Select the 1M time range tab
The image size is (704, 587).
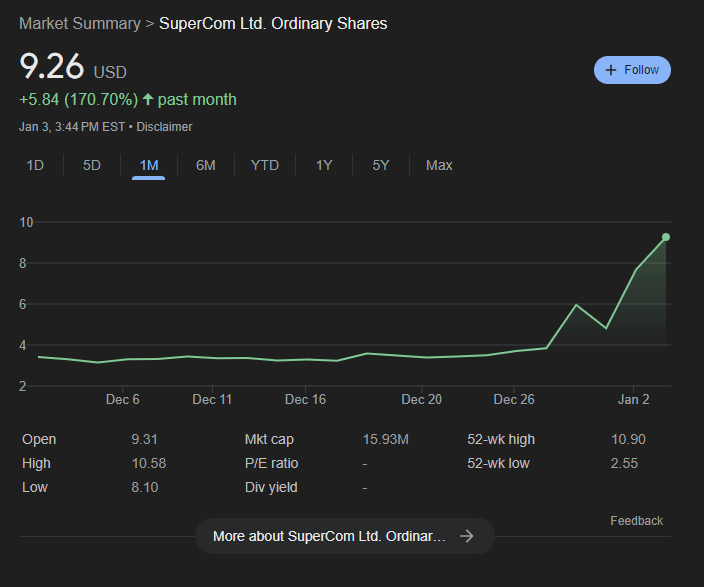tap(149, 165)
